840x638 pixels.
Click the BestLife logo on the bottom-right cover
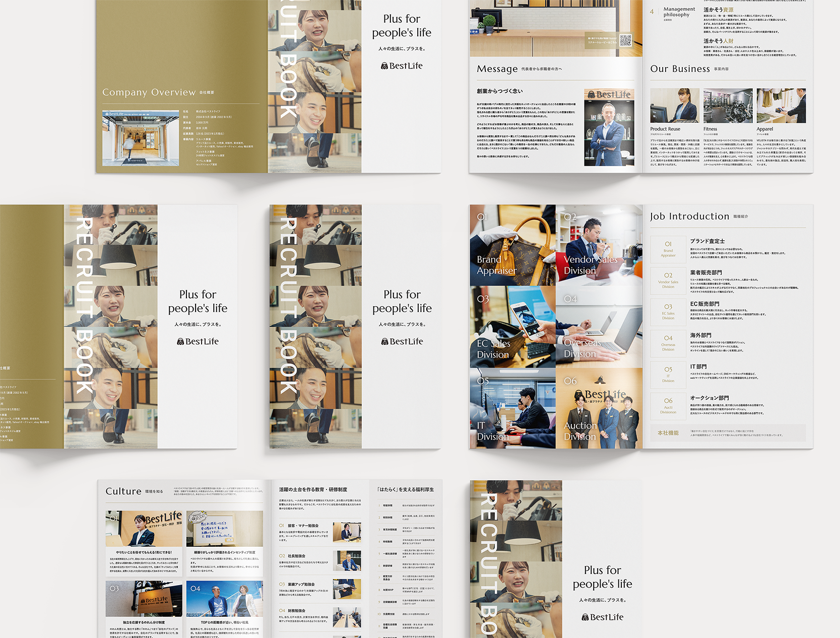[x=603, y=617]
